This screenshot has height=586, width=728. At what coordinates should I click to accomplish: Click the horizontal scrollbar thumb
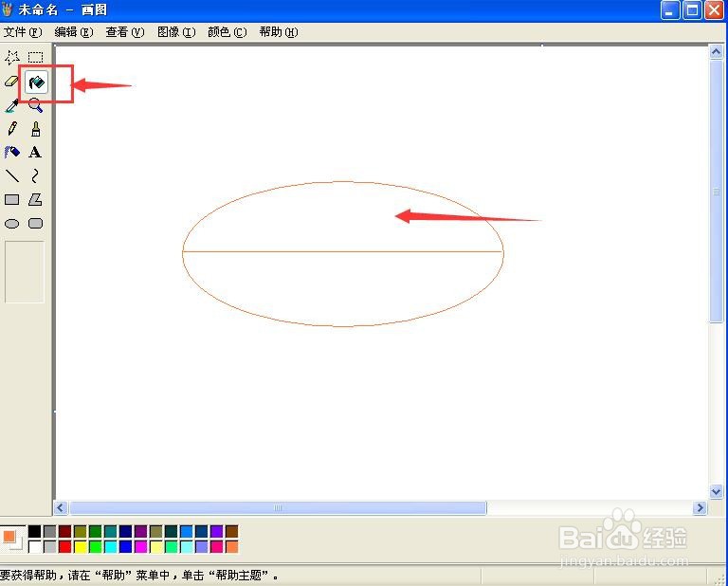(x=278, y=508)
